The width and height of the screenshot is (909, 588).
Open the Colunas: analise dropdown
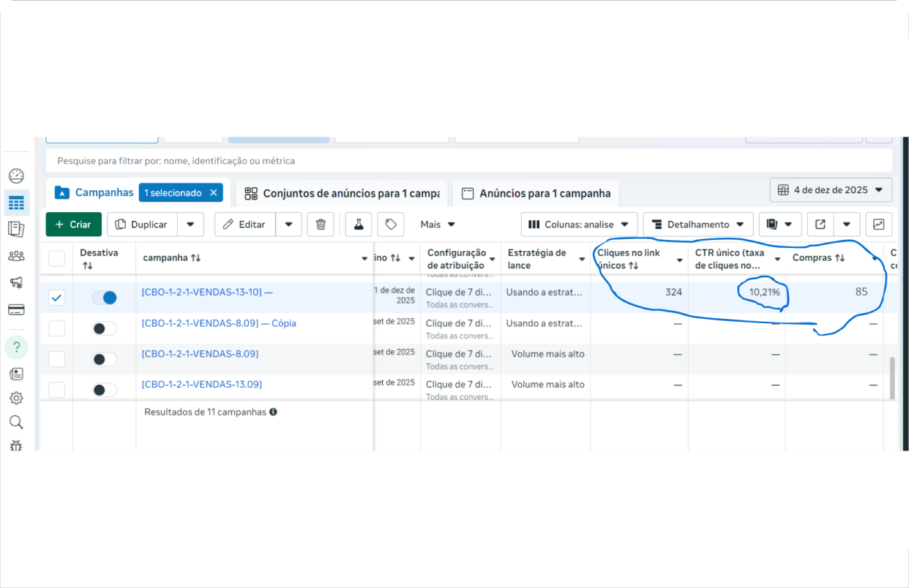click(x=579, y=225)
